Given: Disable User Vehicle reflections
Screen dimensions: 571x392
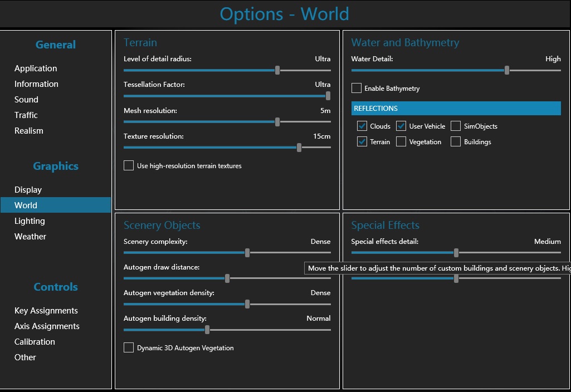Looking at the screenshot, I should pos(401,126).
